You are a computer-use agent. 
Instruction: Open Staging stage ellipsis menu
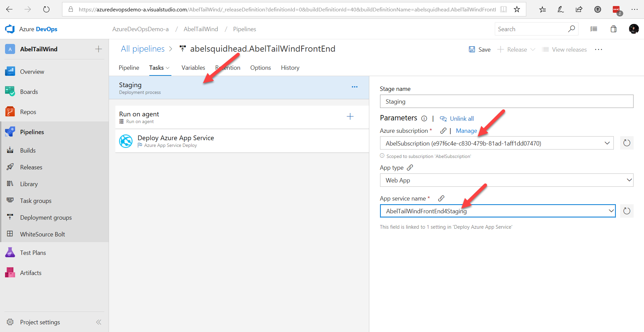pos(355,87)
